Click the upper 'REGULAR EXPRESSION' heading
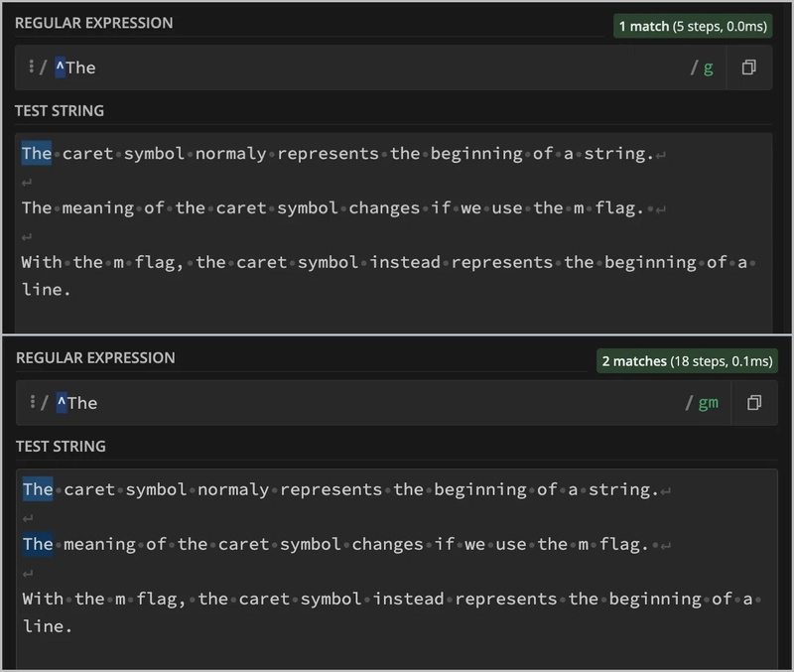This screenshot has height=672, width=794. point(94,22)
